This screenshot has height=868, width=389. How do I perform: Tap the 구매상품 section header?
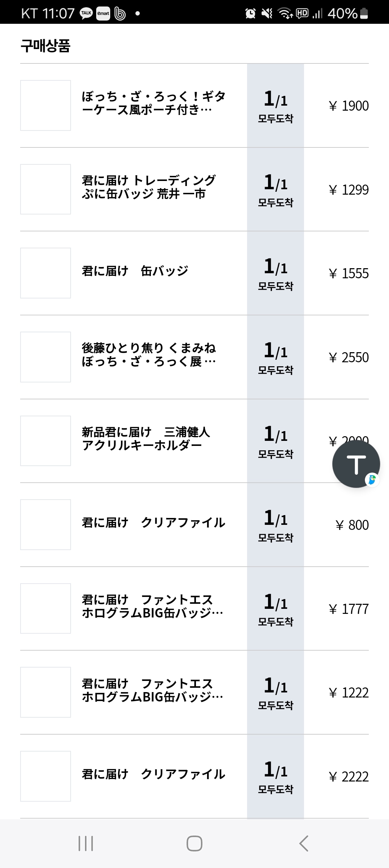45,46
